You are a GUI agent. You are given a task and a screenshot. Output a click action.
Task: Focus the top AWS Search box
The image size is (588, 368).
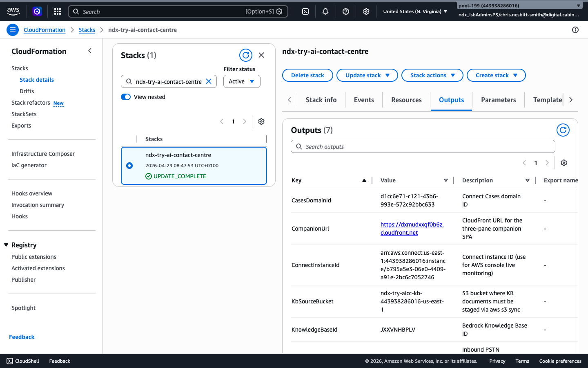point(178,11)
